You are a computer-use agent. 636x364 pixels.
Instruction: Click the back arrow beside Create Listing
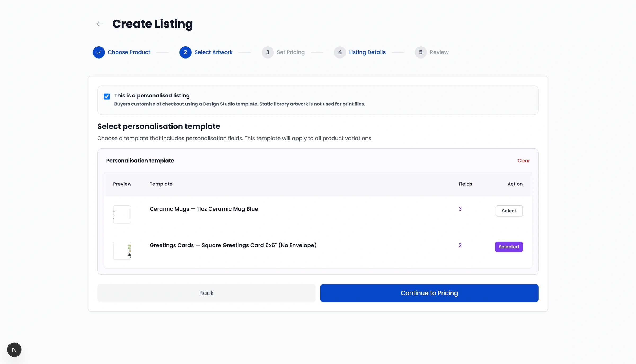[99, 24]
